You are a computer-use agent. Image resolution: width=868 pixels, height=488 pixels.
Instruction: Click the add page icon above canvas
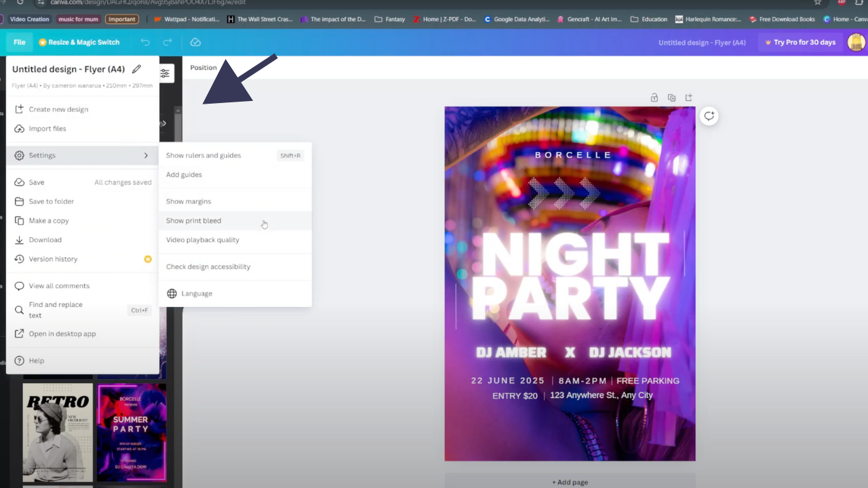click(x=689, y=98)
